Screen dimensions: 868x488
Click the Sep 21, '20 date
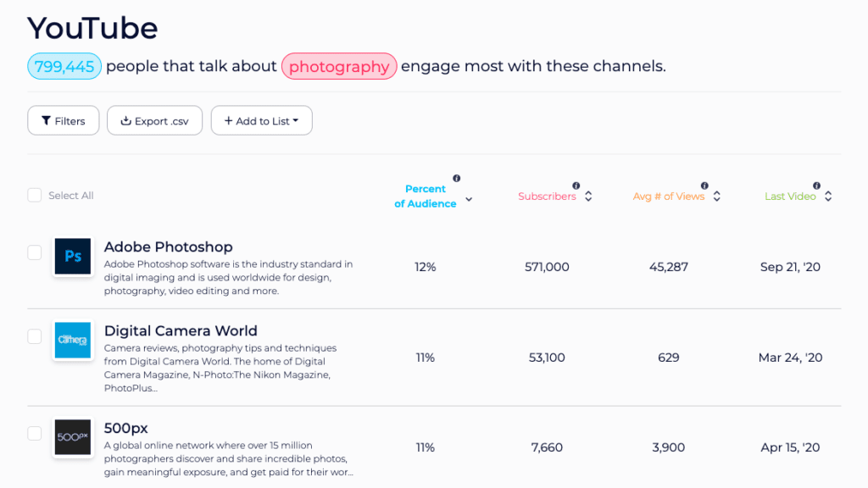[790, 267]
